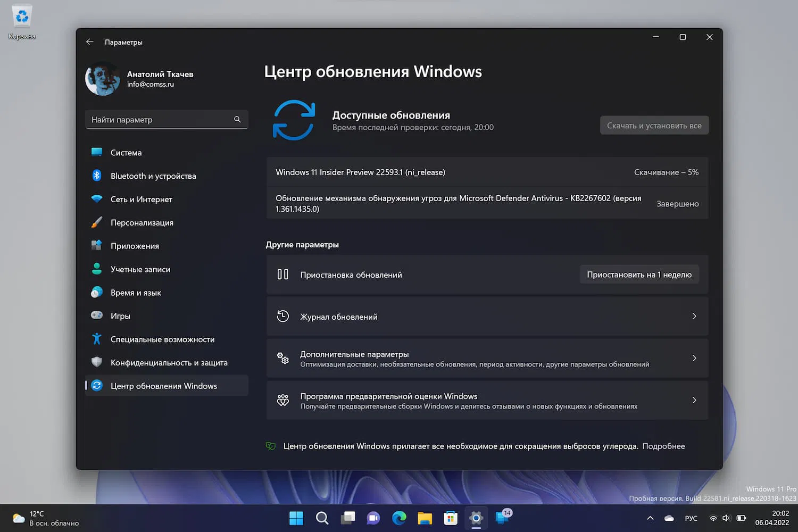Select the Bluetooth и устройства icon
The width and height of the screenshot is (798, 532).
[97, 176]
